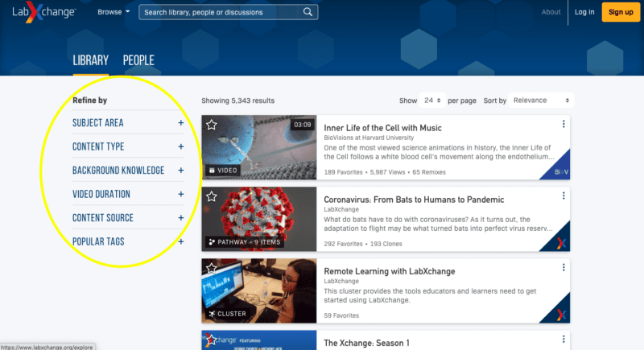
Task: Open Inner Life of the Cell video thumbnail
Action: point(259,147)
